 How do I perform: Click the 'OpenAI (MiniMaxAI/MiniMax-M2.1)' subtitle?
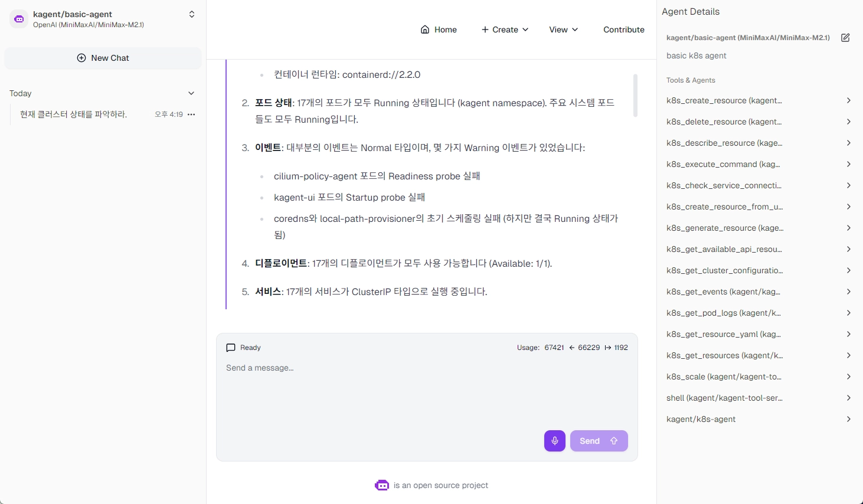(x=89, y=25)
